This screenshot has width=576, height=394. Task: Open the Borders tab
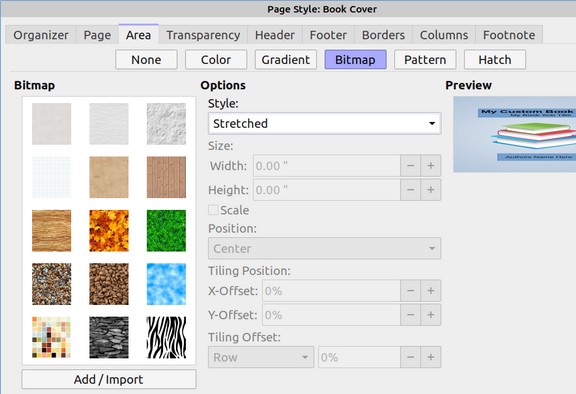pos(383,35)
